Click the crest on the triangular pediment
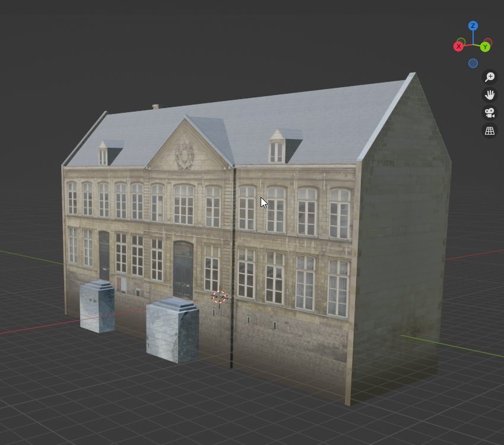The image size is (504, 445). [x=185, y=154]
